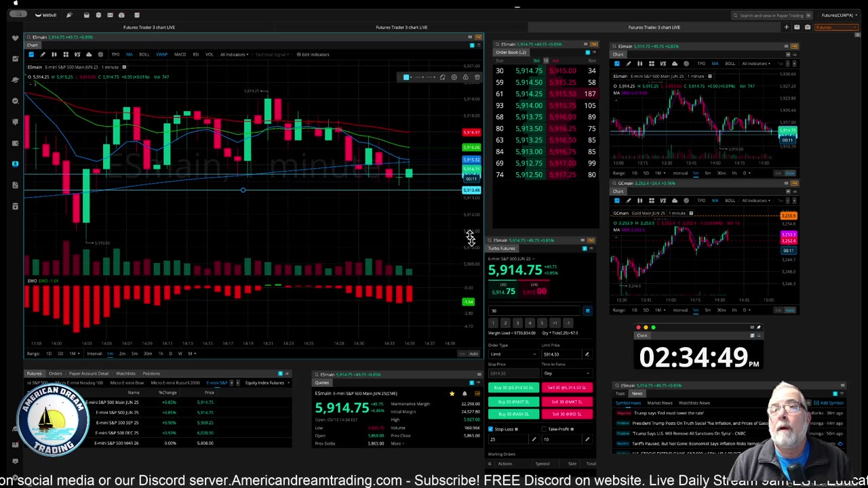Open the Order Type Limit dropdown
Screen dimensions: 868x488
(x=513, y=354)
